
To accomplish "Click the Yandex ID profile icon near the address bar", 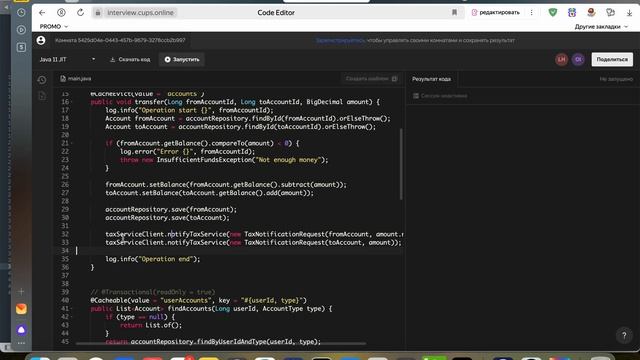I will tap(61, 13).
